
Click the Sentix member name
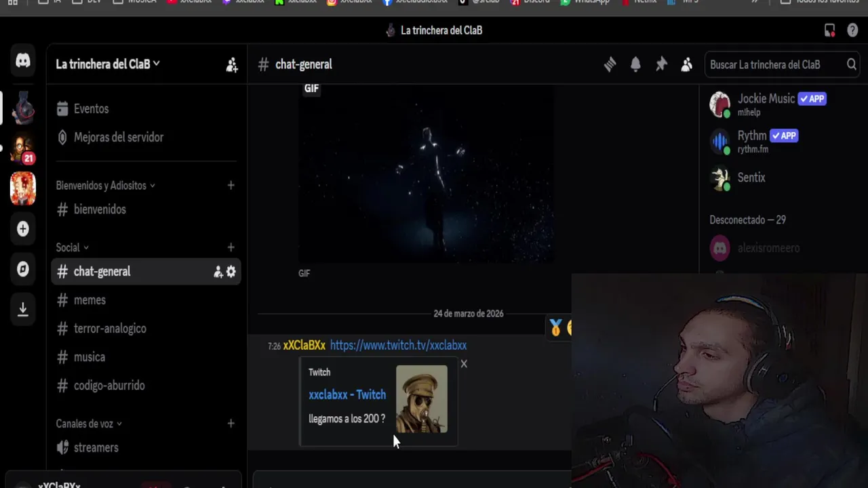(x=751, y=178)
